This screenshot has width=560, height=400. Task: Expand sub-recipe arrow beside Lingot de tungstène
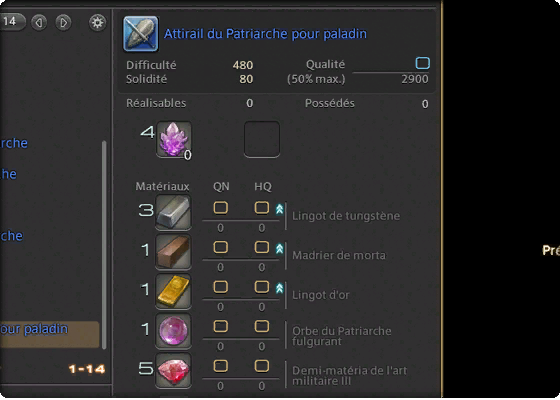click(280, 209)
